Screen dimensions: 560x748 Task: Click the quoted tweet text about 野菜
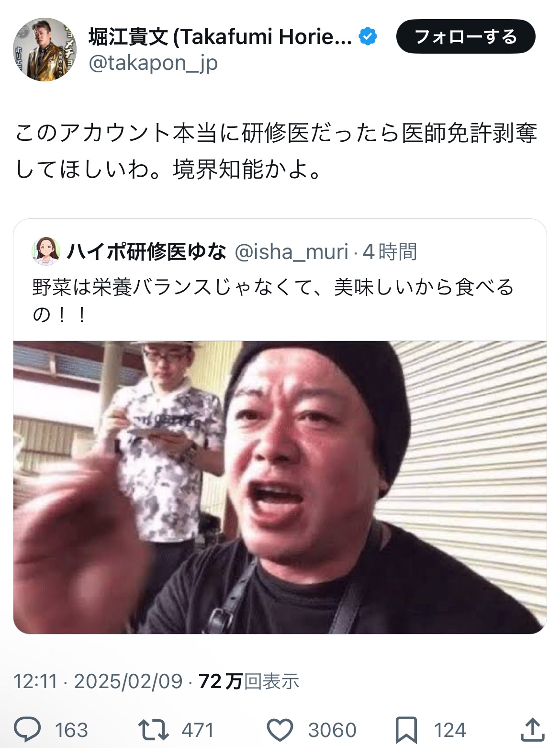point(273,301)
